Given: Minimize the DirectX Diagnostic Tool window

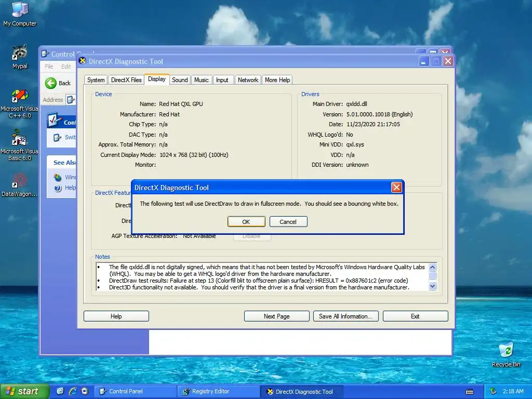Looking at the screenshot, I should coord(423,61).
